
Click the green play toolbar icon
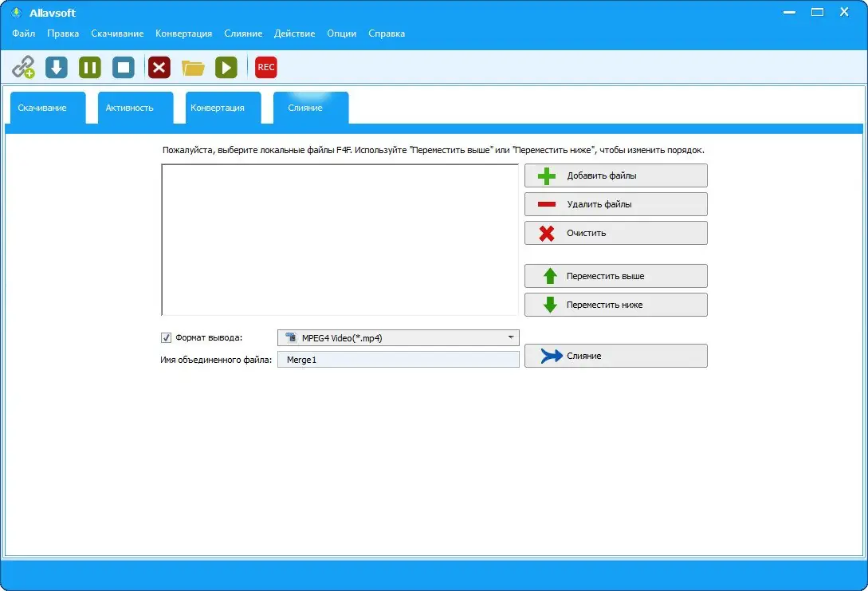click(x=226, y=67)
